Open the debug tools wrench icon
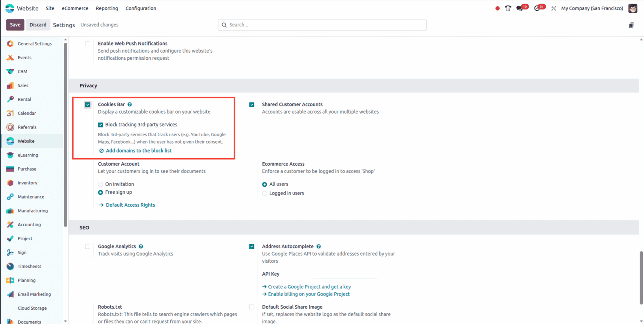The image size is (644, 324). coord(554,8)
